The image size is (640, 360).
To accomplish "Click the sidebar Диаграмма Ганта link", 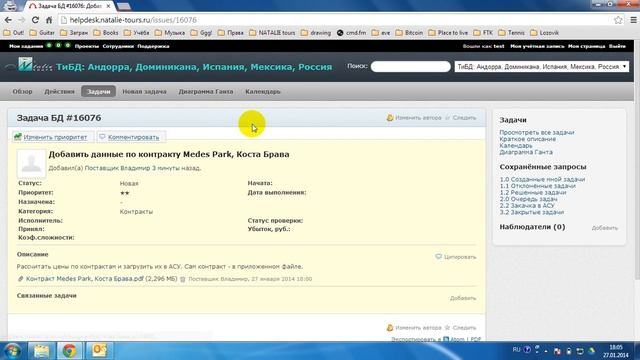I will (526, 152).
